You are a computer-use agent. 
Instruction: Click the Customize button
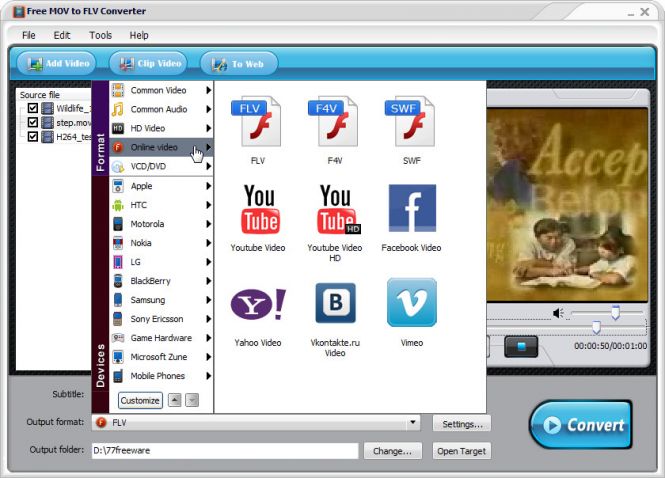pyautogui.click(x=140, y=400)
